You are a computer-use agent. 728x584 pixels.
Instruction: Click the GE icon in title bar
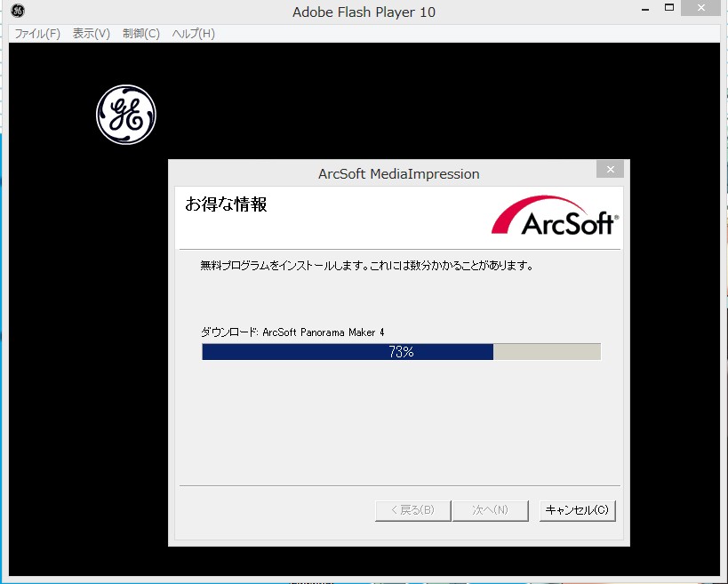point(18,11)
